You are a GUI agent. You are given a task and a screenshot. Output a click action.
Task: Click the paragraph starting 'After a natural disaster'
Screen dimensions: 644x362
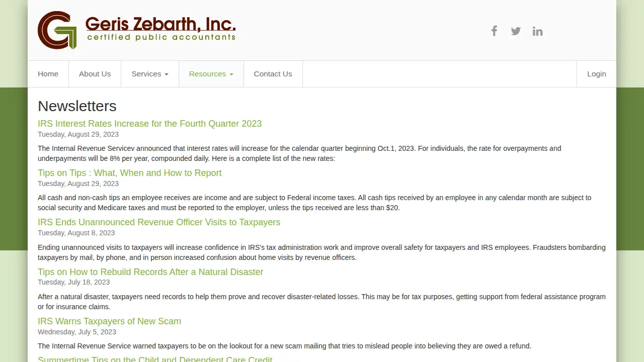322,302
